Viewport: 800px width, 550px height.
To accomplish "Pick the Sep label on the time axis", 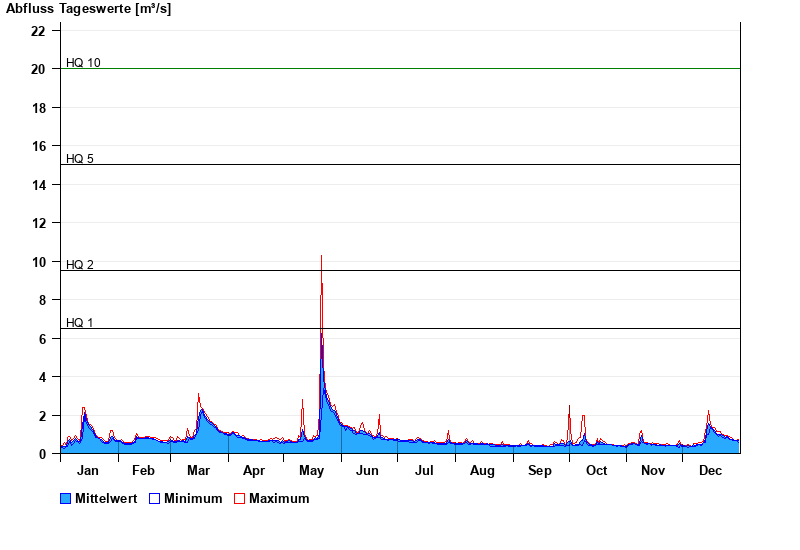I will [539, 470].
